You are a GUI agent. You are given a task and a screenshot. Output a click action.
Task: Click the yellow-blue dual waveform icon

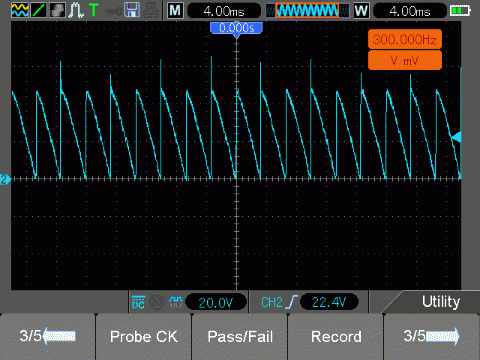(x=19, y=10)
